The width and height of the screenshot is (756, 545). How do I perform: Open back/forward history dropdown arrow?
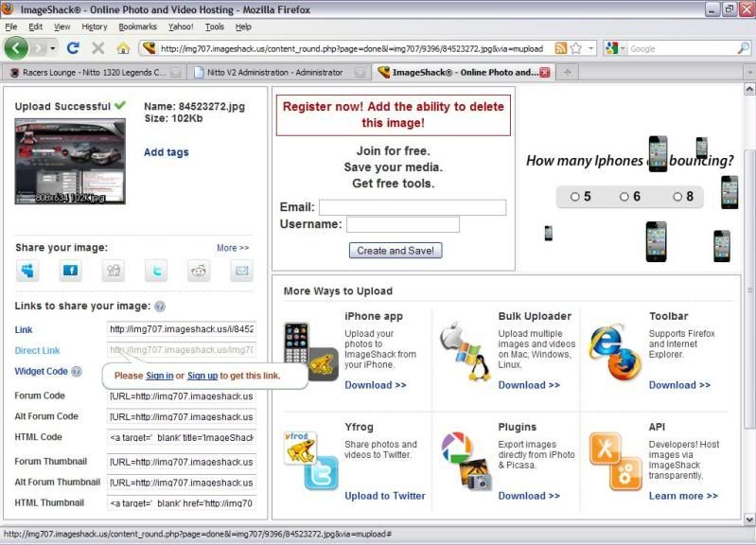click(53, 48)
